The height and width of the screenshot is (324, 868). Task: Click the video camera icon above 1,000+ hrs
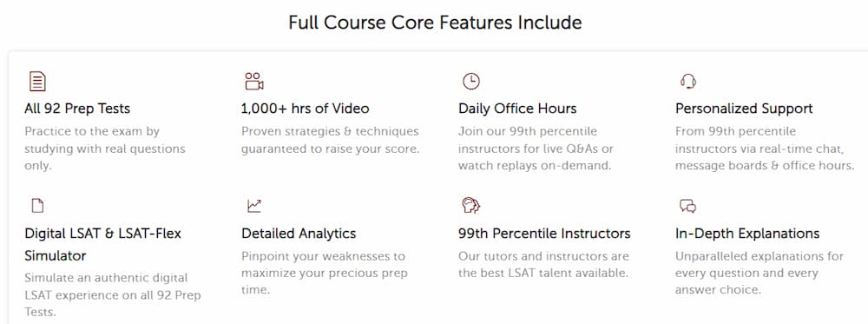[254, 82]
